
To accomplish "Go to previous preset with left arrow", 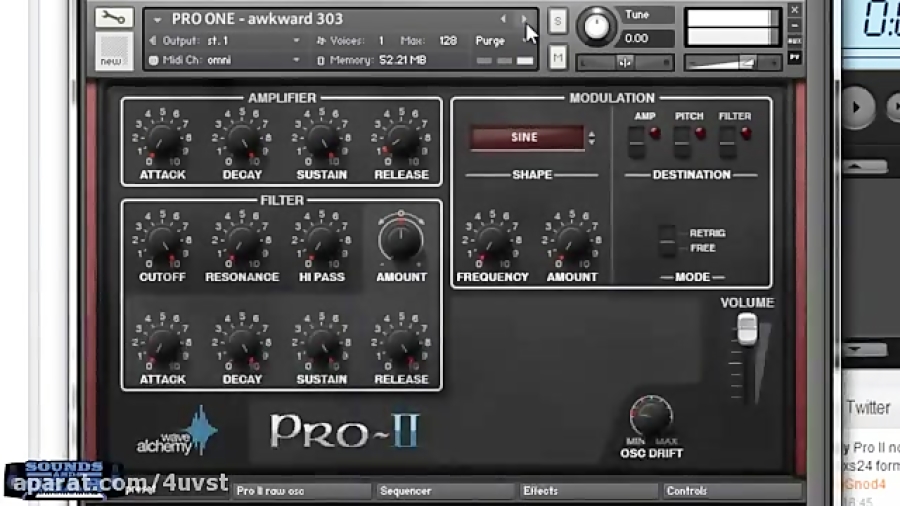I will coord(503,19).
